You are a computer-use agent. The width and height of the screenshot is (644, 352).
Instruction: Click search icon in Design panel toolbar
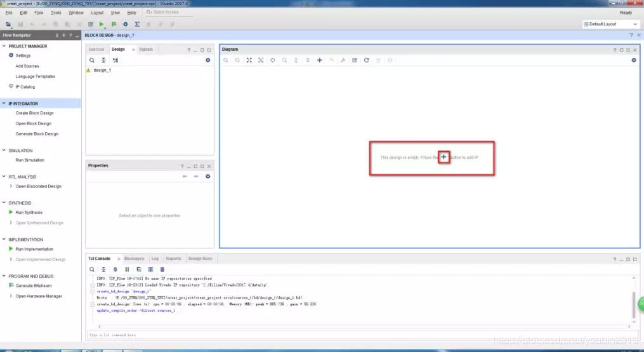[x=92, y=60]
